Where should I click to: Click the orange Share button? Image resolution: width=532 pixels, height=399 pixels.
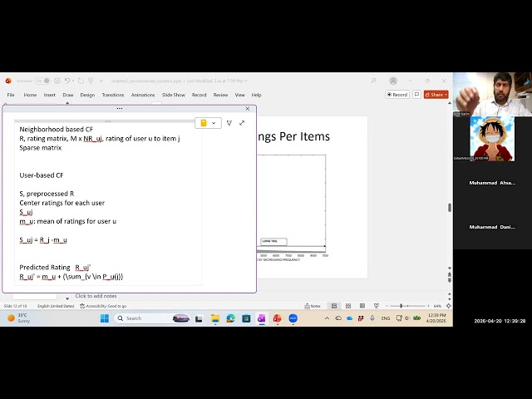(436, 95)
